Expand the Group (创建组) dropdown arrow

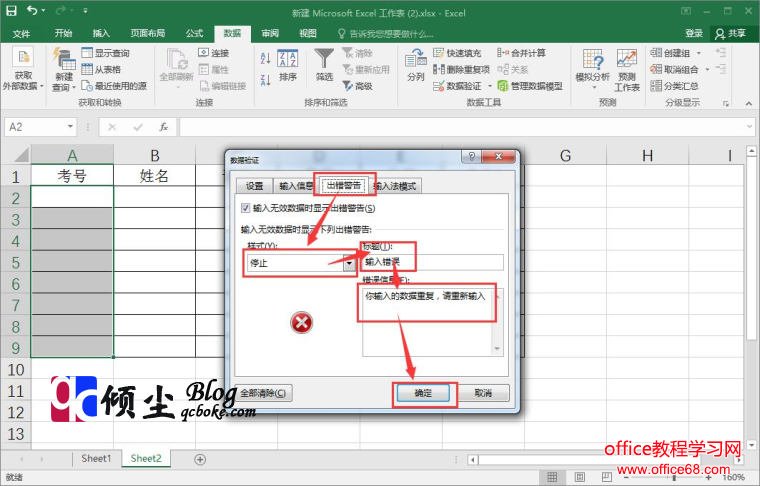coord(698,53)
